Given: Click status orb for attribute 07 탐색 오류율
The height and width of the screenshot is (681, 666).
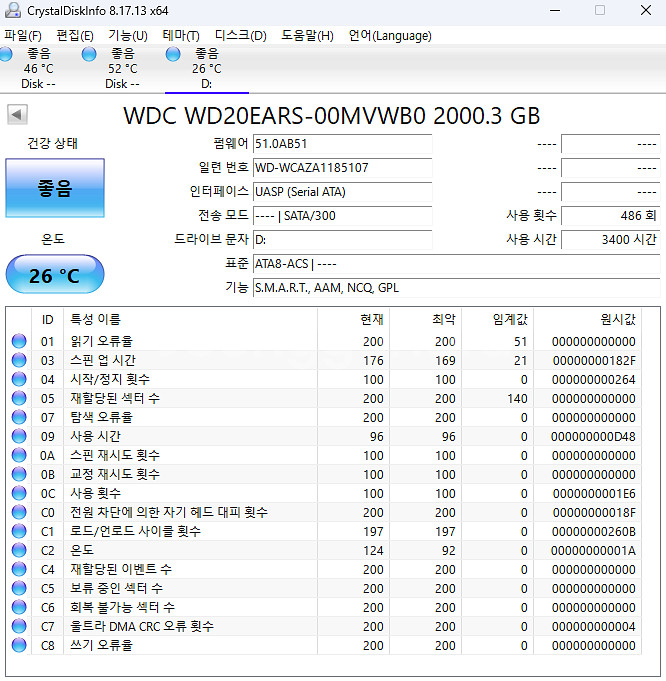Looking at the screenshot, I should [x=19, y=417].
